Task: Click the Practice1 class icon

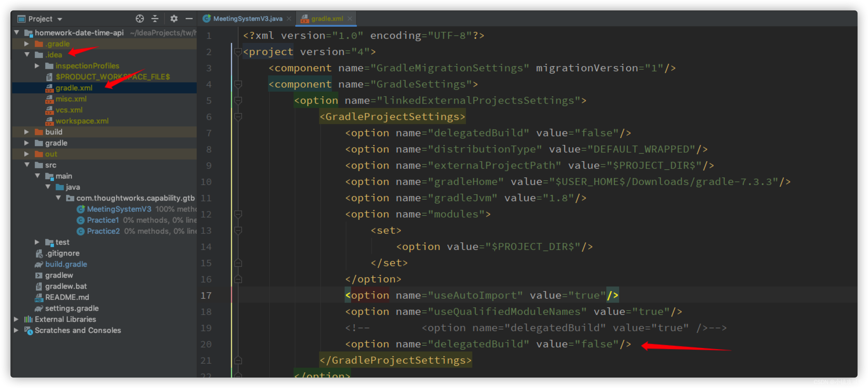Action: tap(81, 220)
